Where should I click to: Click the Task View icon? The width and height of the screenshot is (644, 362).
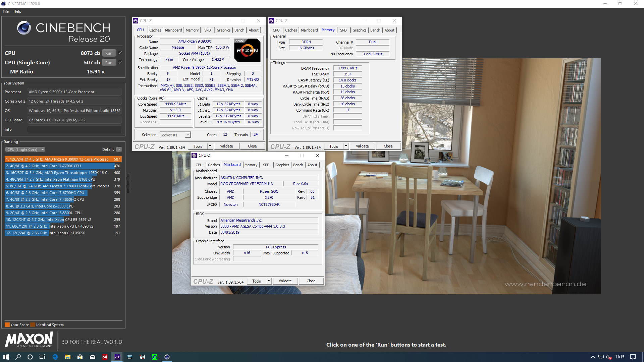tap(42, 357)
